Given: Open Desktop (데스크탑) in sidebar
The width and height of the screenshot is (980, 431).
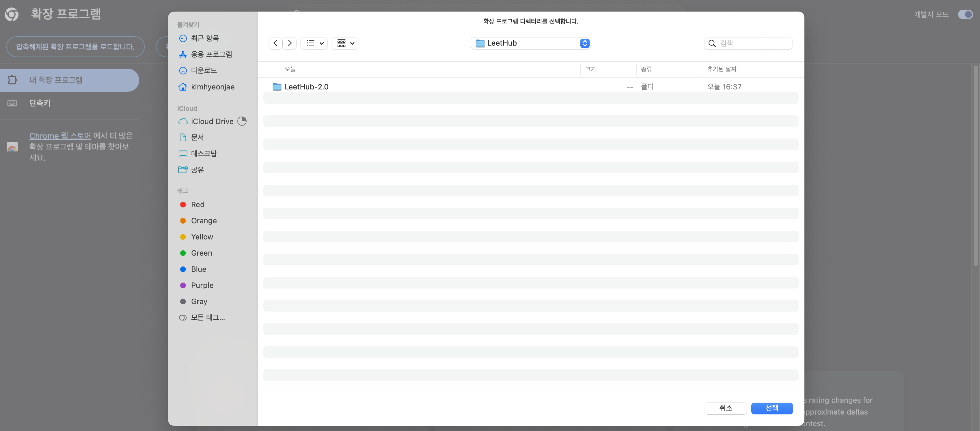Looking at the screenshot, I should tap(204, 153).
